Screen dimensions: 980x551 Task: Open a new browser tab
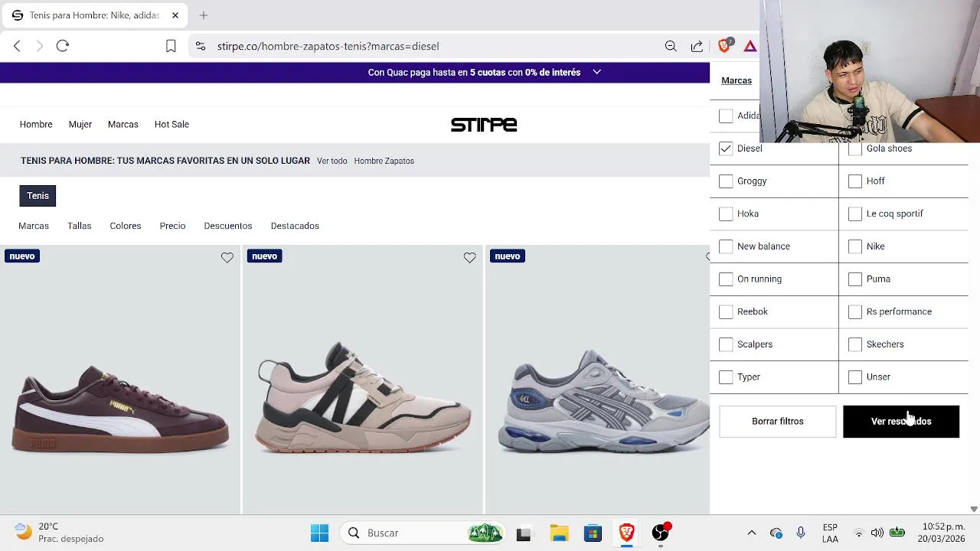[x=204, y=15]
